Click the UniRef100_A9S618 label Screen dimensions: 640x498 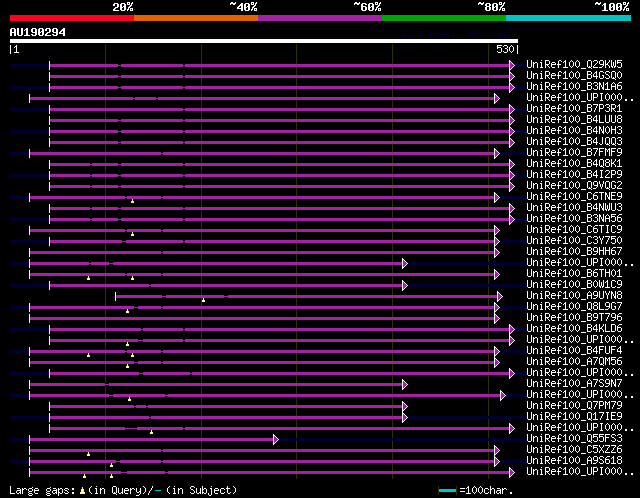[x=574, y=461]
